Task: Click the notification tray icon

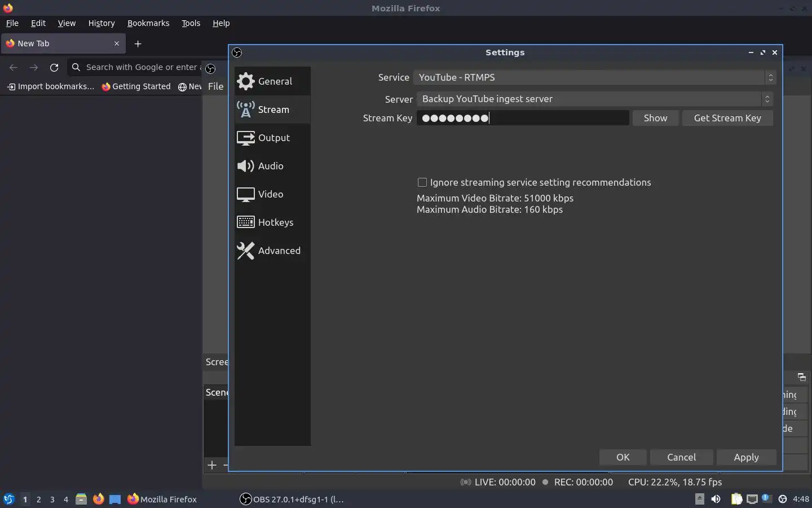Action: pos(766,498)
